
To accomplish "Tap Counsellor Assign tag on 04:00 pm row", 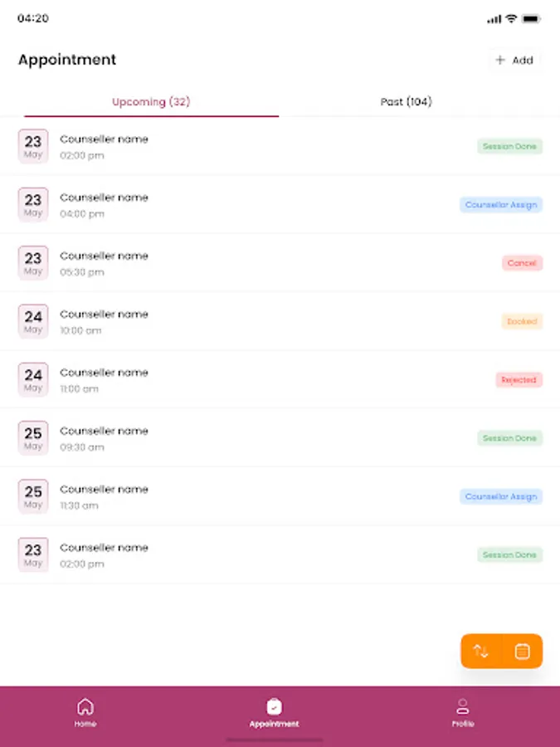I will (501, 205).
